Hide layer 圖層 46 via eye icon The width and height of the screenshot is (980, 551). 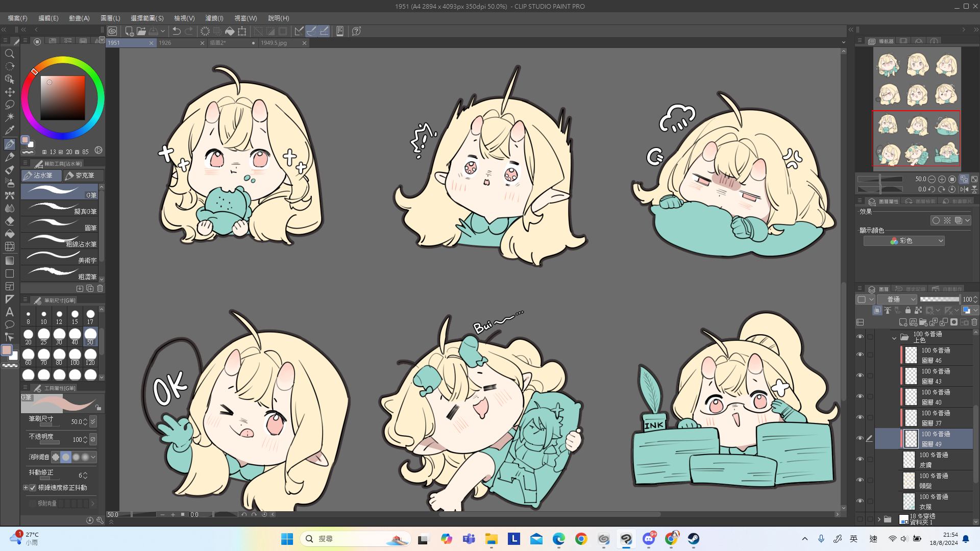860,355
